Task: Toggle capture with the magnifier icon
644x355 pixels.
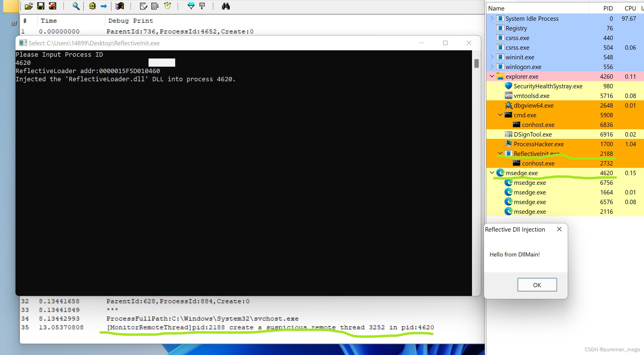Action: click(x=76, y=6)
